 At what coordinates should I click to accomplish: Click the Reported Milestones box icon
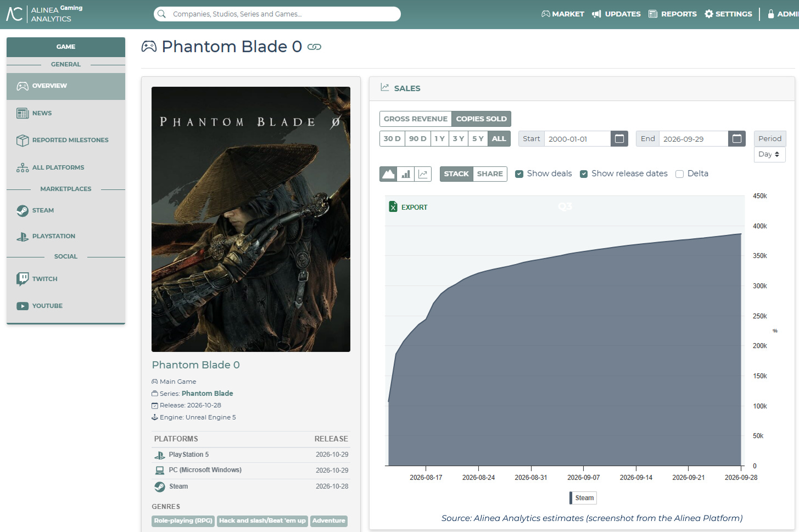(x=23, y=141)
